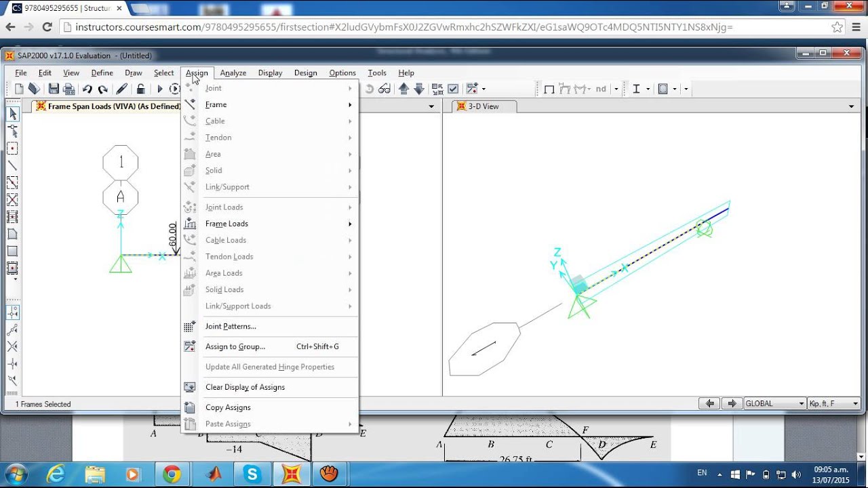Click the Run Analysis play icon
The width and height of the screenshot is (868, 488).
pos(160,89)
